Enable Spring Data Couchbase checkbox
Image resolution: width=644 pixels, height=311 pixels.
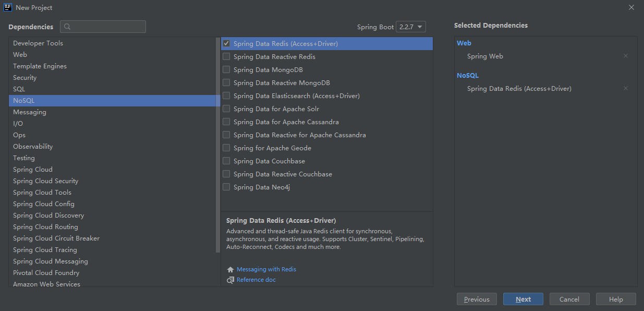[226, 161]
